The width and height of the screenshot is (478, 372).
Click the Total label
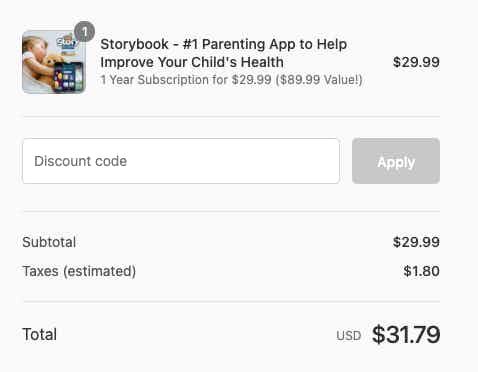tap(39, 334)
